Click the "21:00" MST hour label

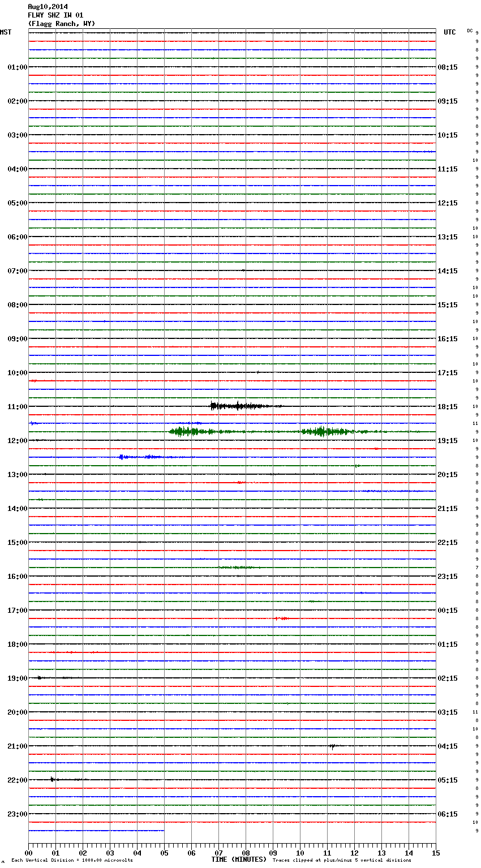coord(18,746)
